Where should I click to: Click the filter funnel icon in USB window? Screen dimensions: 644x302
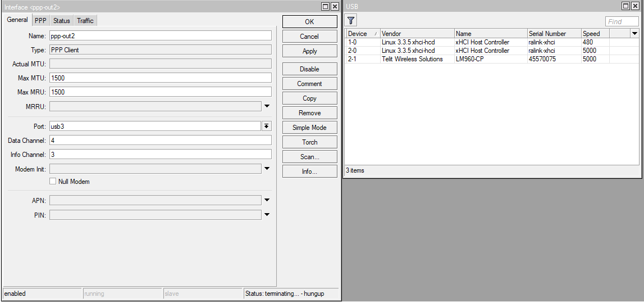point(351,21)
